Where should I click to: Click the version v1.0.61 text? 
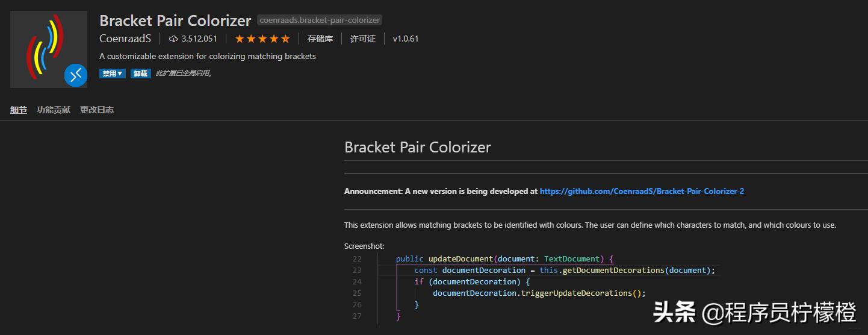[406, 39]
